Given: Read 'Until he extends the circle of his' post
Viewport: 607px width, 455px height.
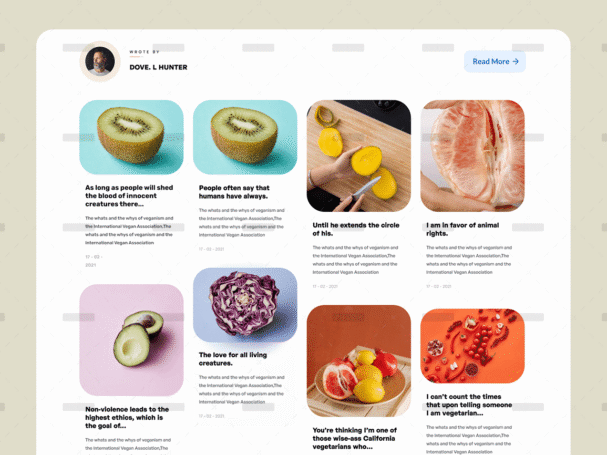Looking at the screenshot, I should 356,229.
